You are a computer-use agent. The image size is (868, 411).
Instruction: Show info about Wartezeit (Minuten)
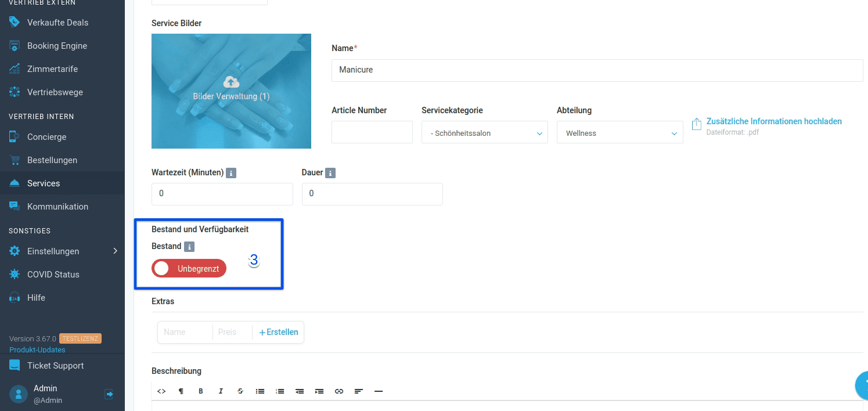point(231,173)
